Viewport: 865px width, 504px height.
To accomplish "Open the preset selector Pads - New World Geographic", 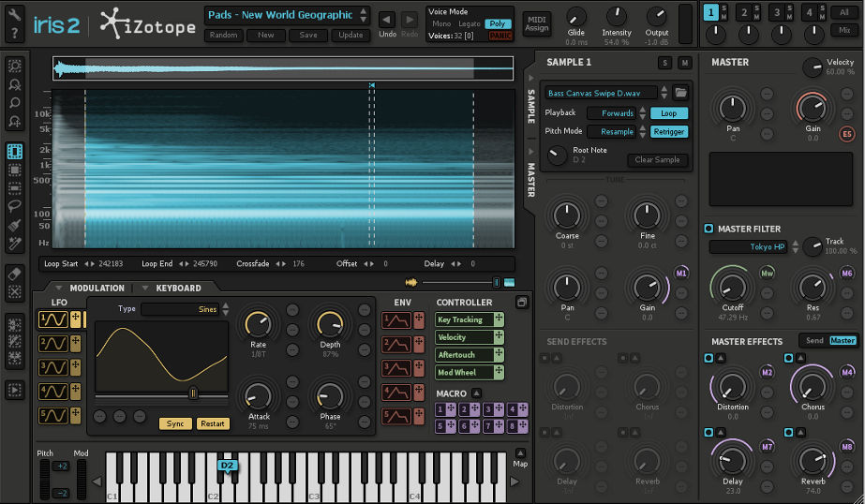I will point(281,15).
